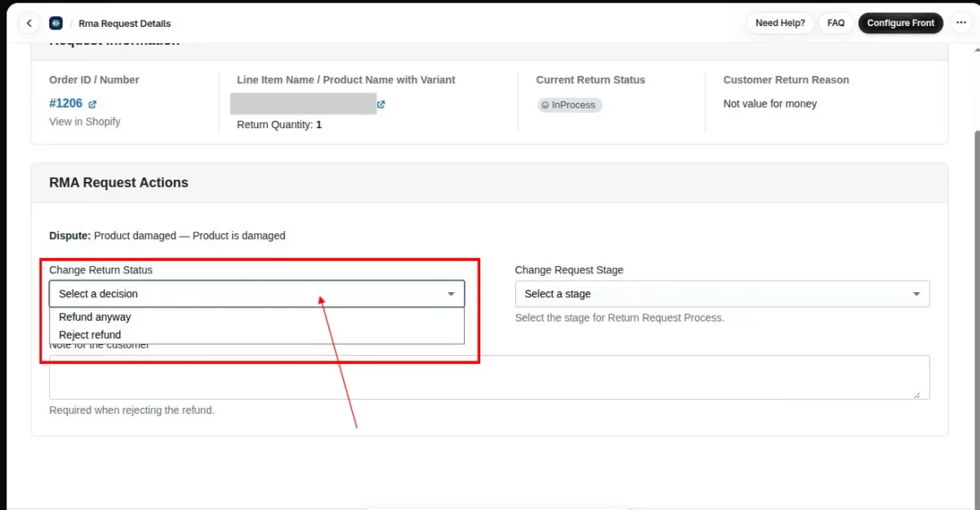Choose the Reject refund option
Screen dimensions: 980x510
pyautogui.click(x=256, y=335)
